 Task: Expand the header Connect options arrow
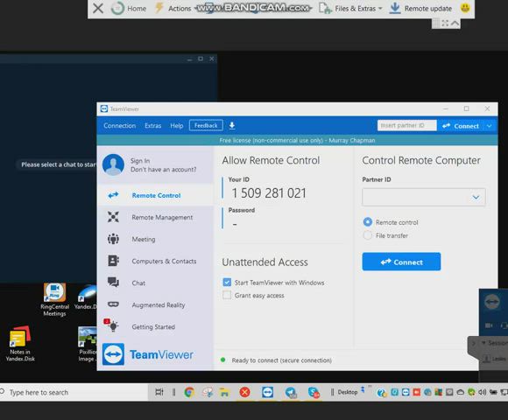click(x=490, y=126)
